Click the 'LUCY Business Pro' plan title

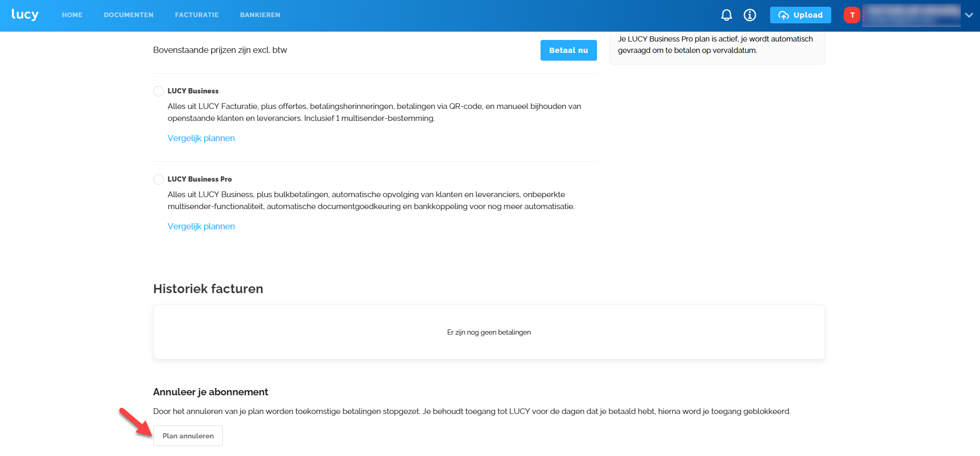(x=200, y=179)
